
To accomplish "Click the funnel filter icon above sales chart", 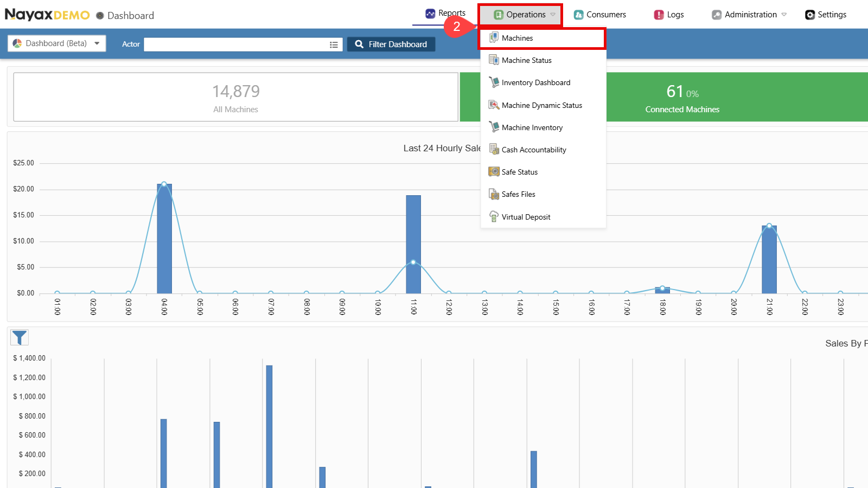I will [20, 338].
